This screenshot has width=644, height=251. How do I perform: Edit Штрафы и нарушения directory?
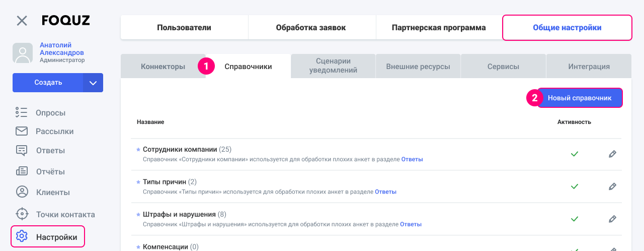[612, 219]
